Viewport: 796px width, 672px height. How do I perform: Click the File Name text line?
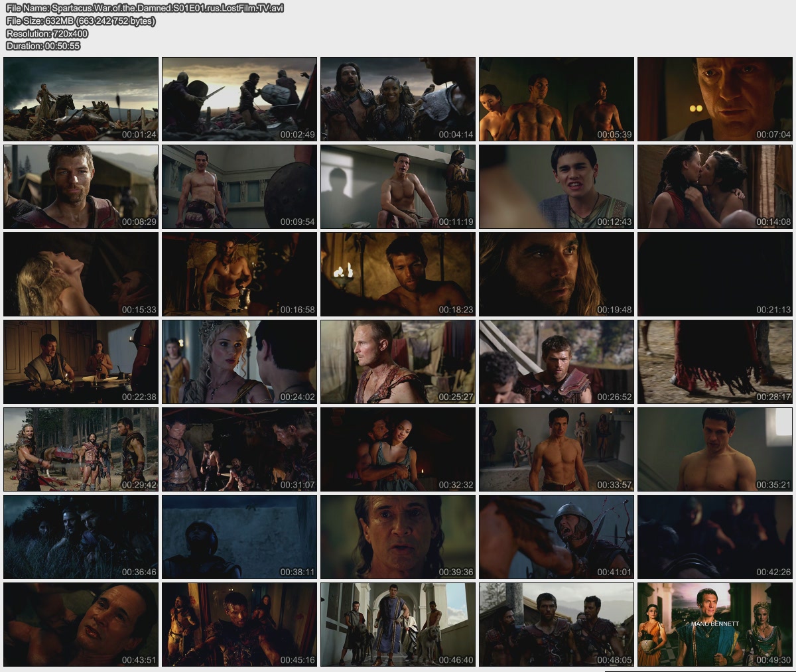click(145, 9)
